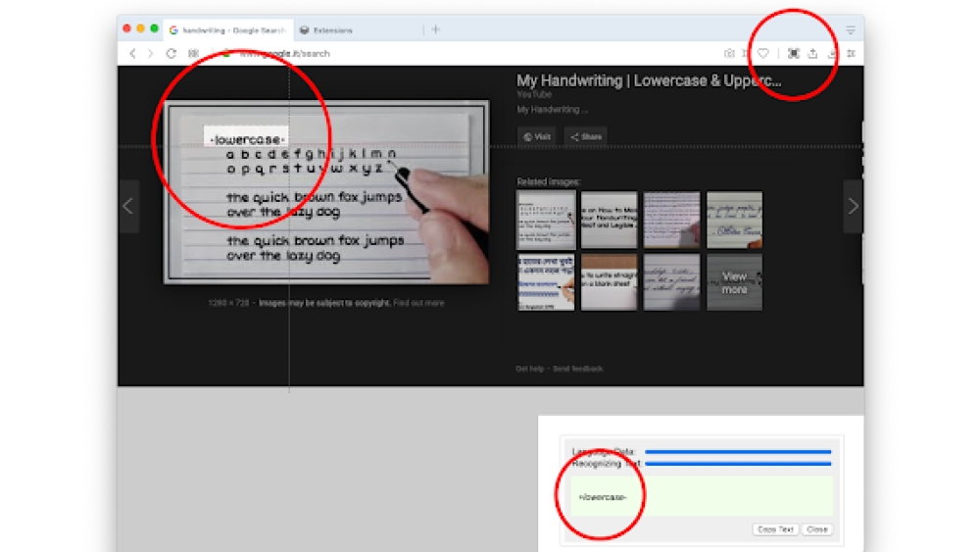Screen dimensions: 980x552
Task: Go forward using the browser forward arrow
Action: (150, 54)
